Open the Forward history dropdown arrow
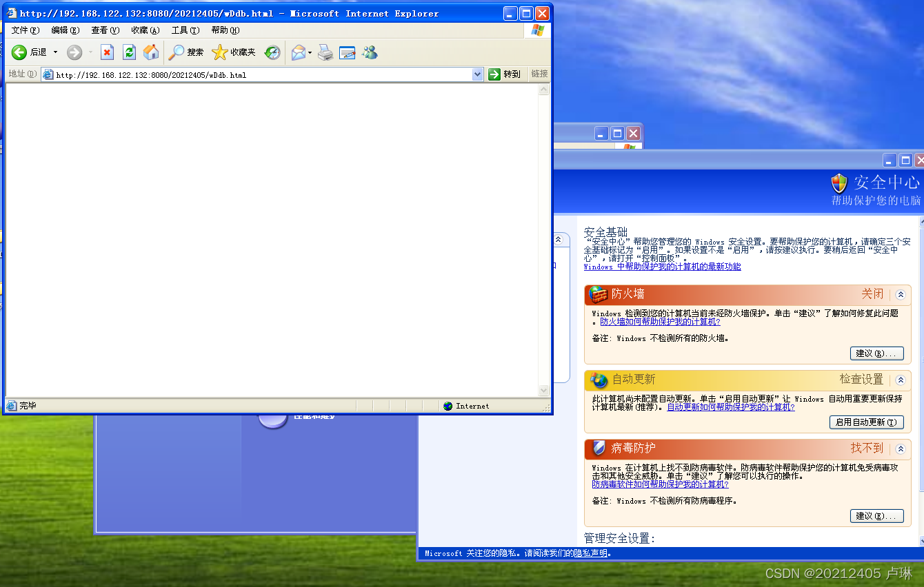 click(x=90, y=52)
